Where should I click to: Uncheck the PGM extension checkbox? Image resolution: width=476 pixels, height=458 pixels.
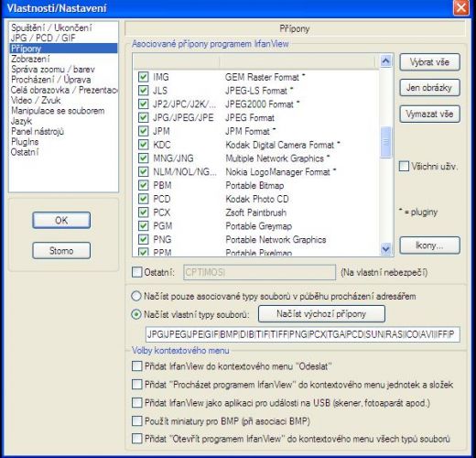(144, 225)
